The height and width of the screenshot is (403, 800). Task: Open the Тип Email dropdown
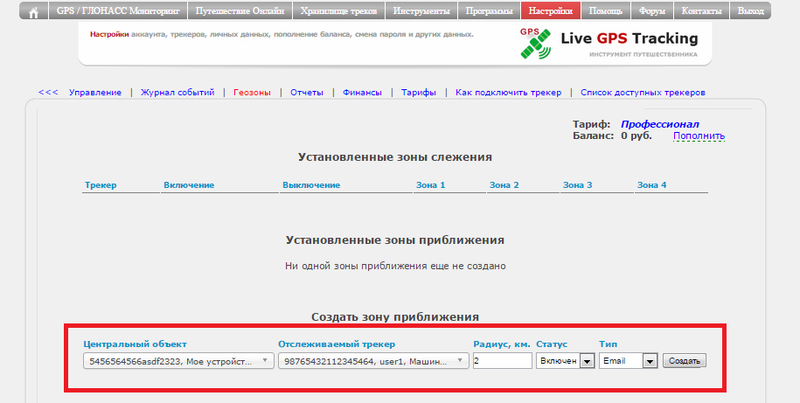click(628, 361)
